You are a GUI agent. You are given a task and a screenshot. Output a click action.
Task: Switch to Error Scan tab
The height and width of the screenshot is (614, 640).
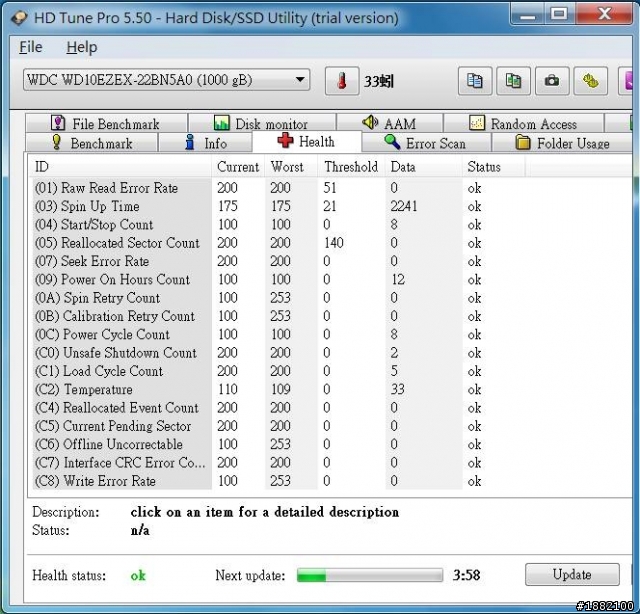[x=426, y=143]
